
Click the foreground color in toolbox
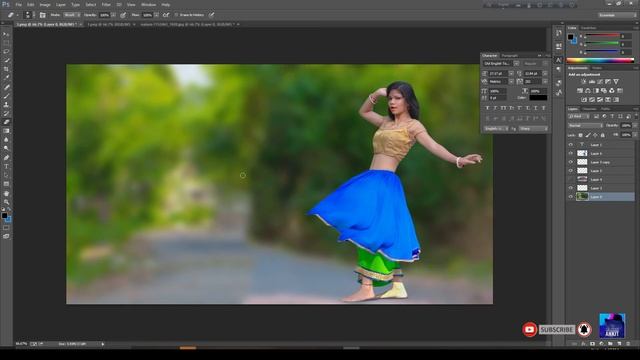[4, 215]
